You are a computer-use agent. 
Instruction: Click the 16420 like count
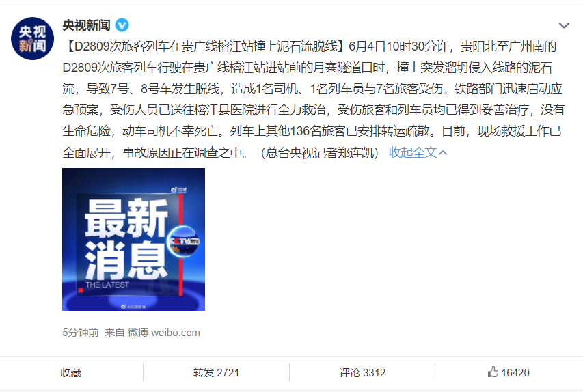coord(515,372)
